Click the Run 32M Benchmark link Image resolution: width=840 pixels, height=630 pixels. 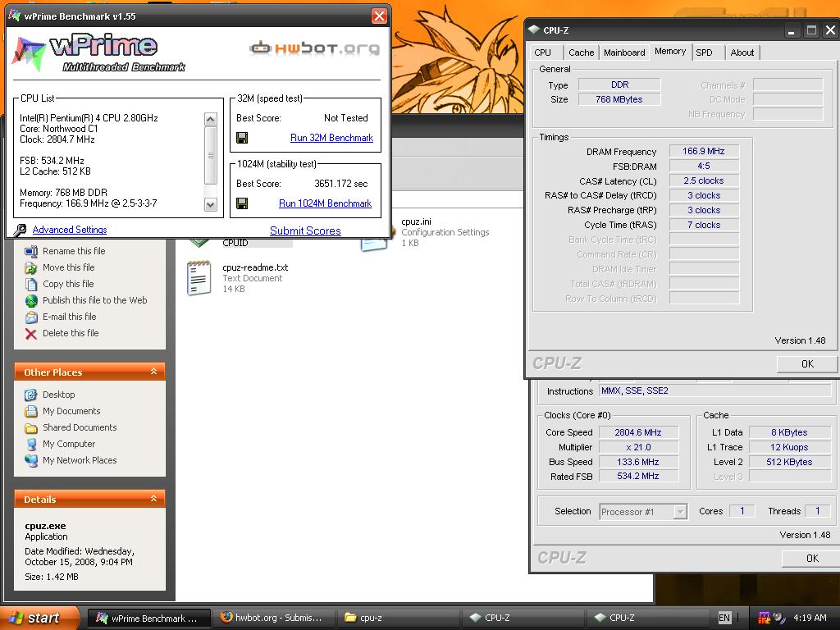click(331, 138)
